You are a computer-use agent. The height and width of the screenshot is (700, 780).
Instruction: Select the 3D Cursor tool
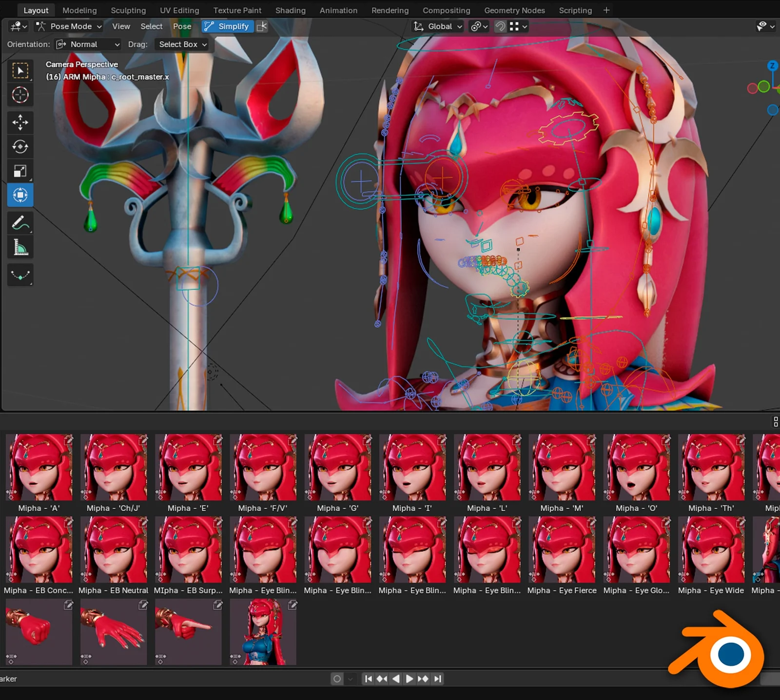[x=20, y=95]
